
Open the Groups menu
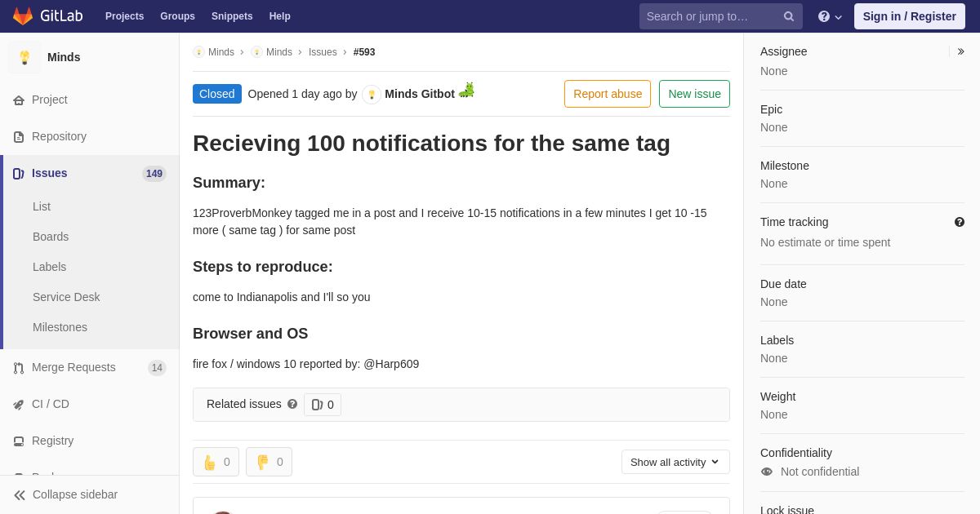tap(177, 16)
